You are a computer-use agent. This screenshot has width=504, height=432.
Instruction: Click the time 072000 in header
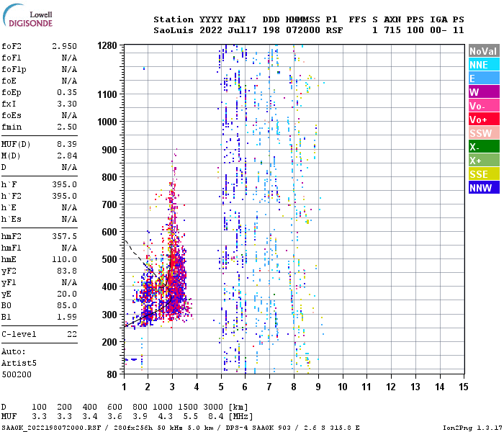pyautogui.click(x=303, y=30)
